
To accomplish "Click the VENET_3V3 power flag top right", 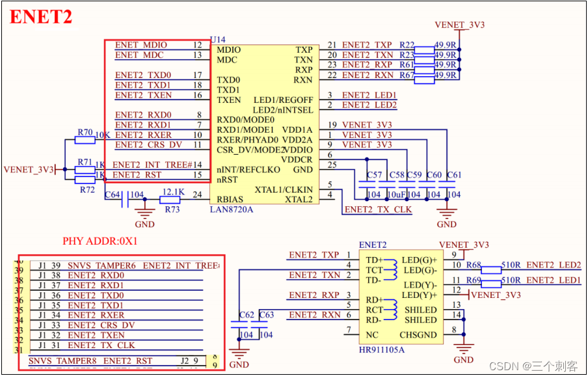I will coord(459,25).
